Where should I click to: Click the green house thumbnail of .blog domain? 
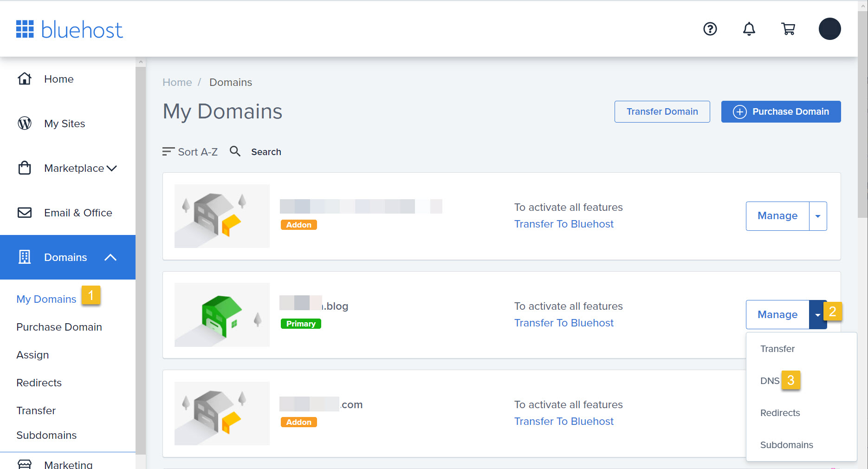222,315
